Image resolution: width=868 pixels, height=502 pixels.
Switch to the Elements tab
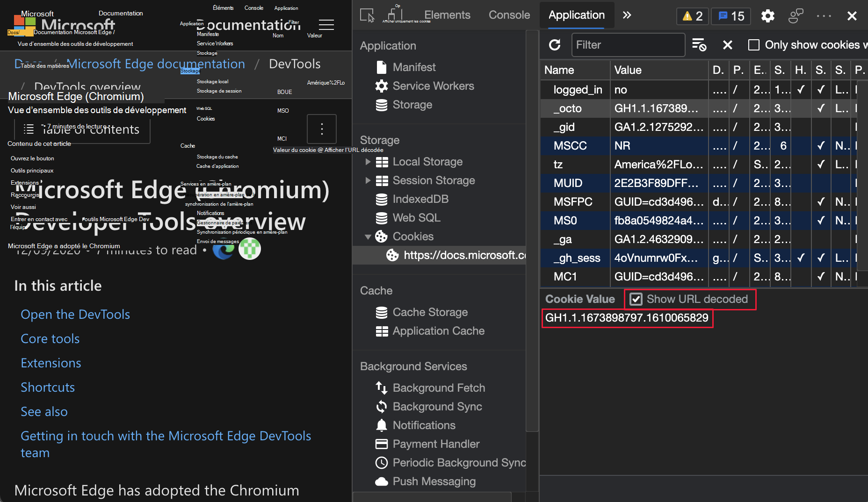[x=447, y=15]
